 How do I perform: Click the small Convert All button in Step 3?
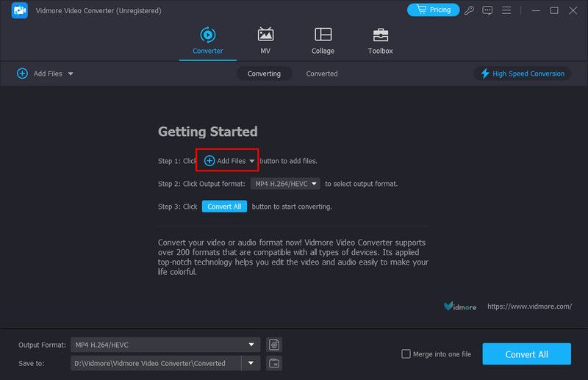[x=224, y=207]
